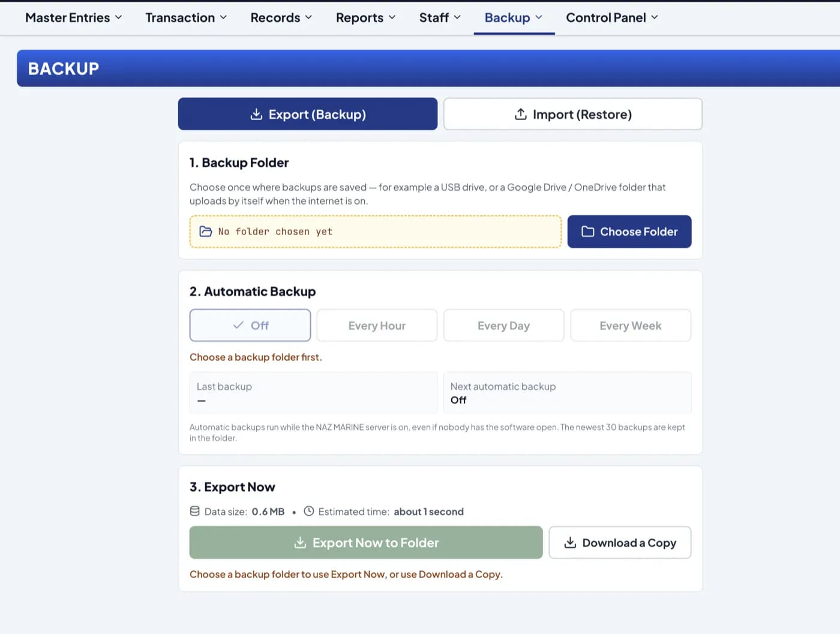The width and height of the screenshot is (840, 634).
Task: Open the Backup menu
Action: tap(514, 18)
